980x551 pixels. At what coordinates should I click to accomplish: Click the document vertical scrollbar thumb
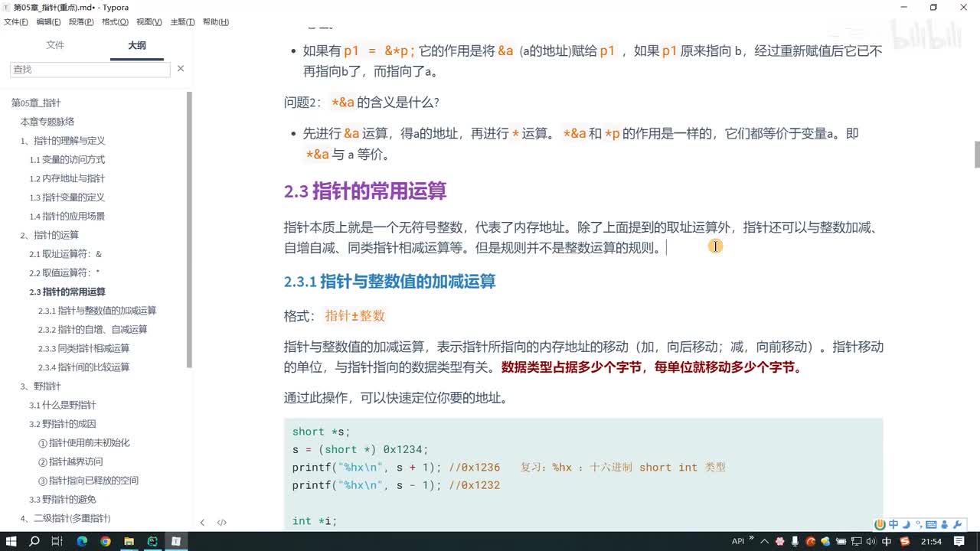tap(976, 155)
